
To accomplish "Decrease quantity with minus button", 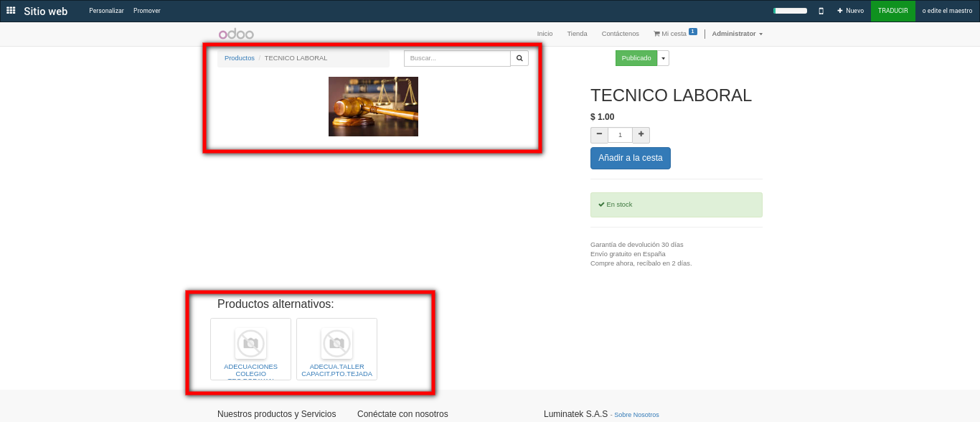I will [x=599, y=135].
